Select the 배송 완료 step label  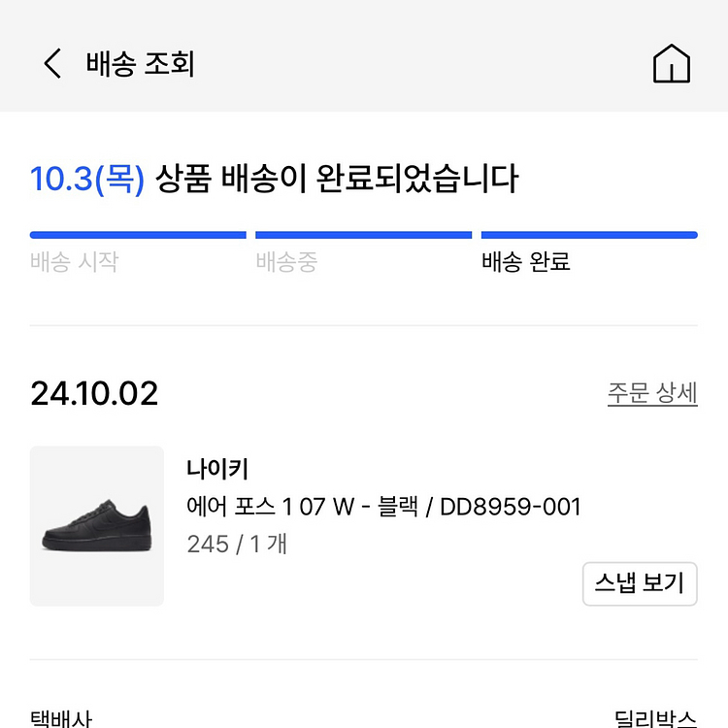pos(525,262)
